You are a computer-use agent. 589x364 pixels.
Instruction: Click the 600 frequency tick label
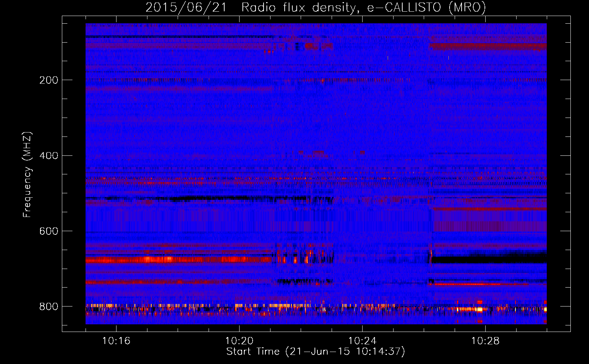[x=48, y=232]
